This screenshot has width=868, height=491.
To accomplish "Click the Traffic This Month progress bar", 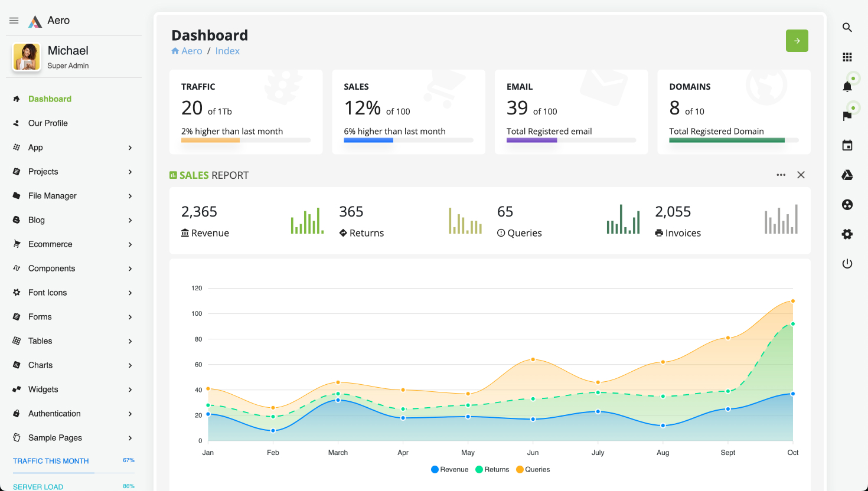I will pyautogui.click(x=74, y=473).
